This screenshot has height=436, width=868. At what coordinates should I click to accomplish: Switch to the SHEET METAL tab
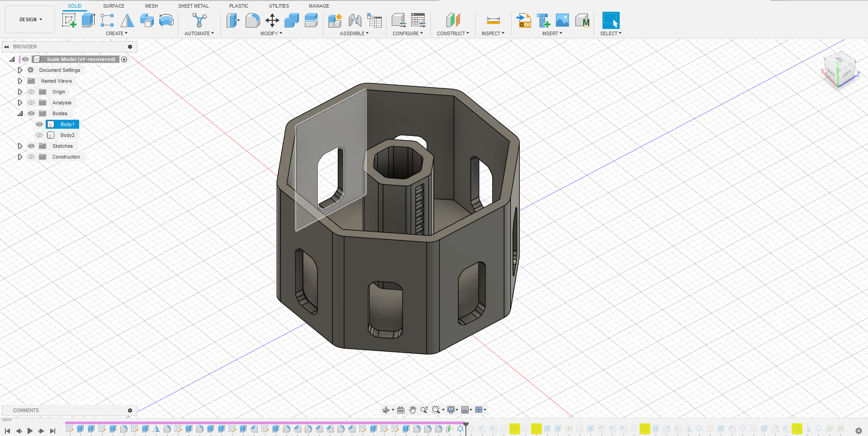[x=194, y=6]
